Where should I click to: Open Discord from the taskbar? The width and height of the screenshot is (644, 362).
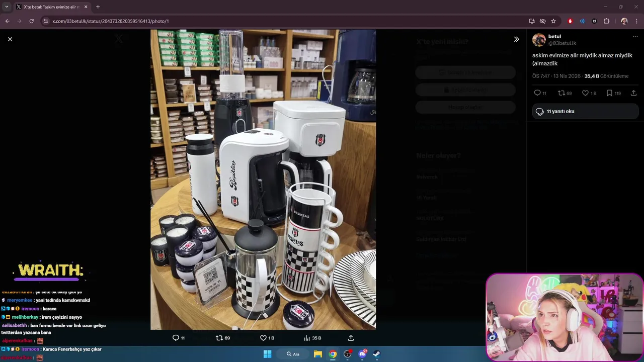362,354
